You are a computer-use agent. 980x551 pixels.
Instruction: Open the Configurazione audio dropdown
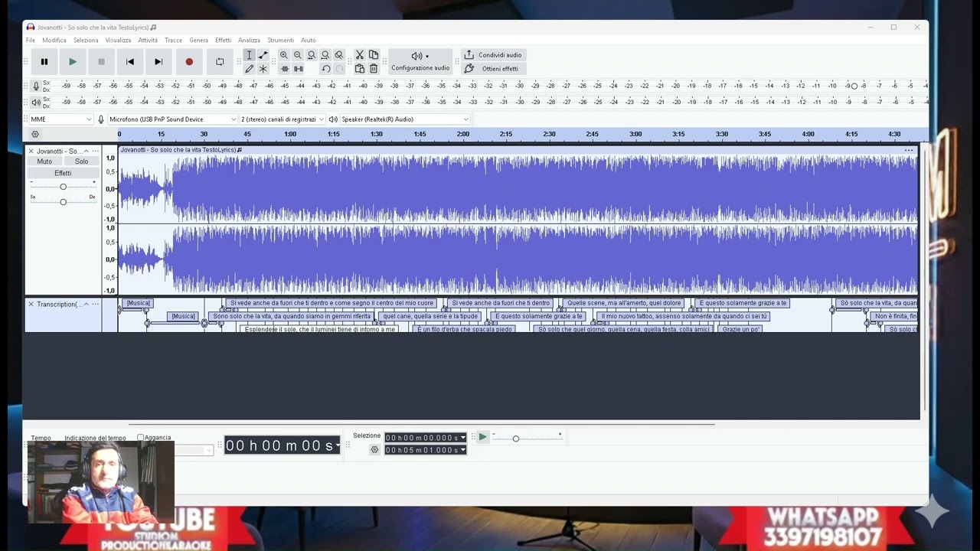click(x=420, y=61)
